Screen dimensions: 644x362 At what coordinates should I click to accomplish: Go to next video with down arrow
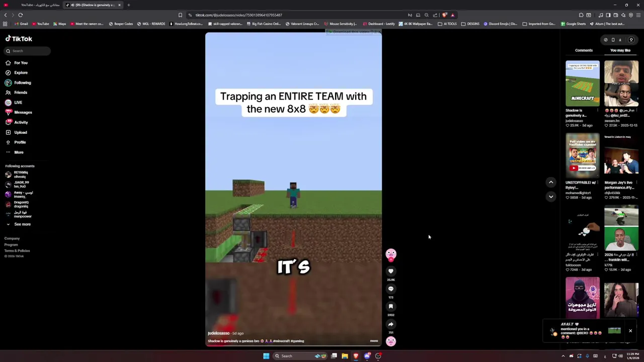[x=551, y=197]
